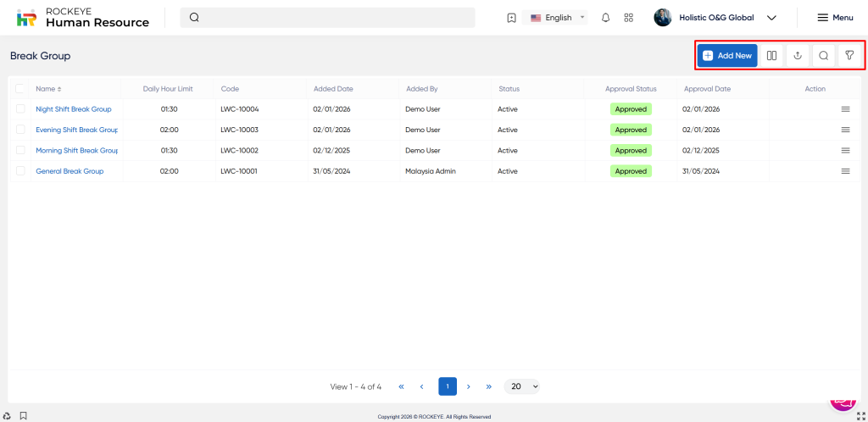Image resolution: width=868 pixels, height=422 pixels.
Task: Open the apps grid icon
Action: pos(628,18)
